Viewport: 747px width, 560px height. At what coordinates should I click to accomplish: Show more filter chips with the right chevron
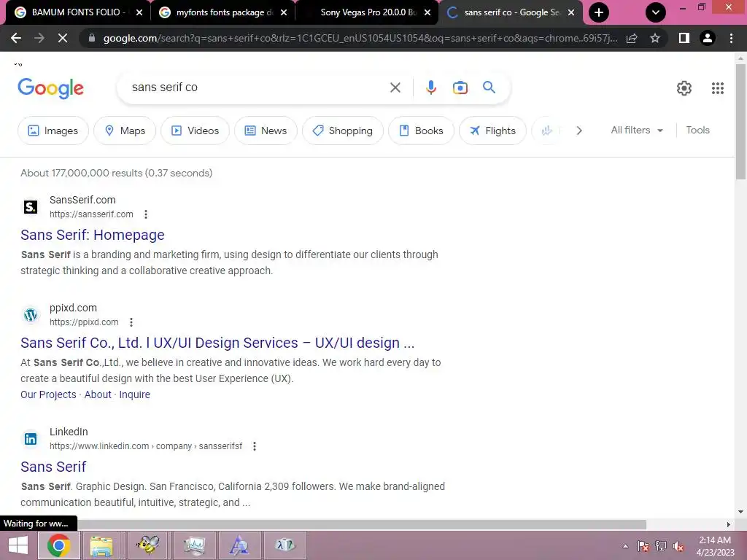coord(578,131)
